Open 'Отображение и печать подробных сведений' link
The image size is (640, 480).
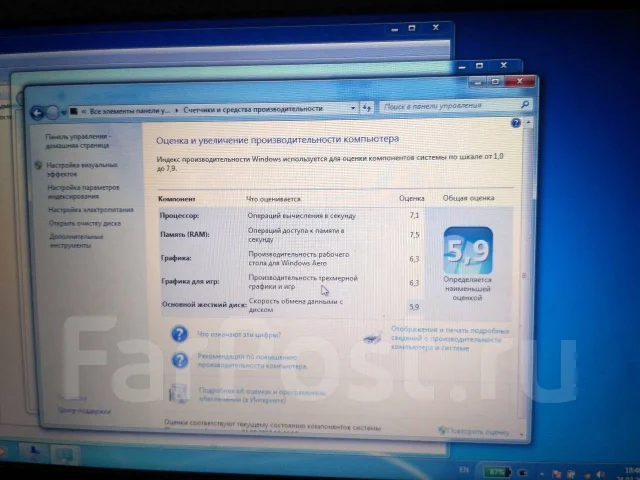click(x=449, y=338)
